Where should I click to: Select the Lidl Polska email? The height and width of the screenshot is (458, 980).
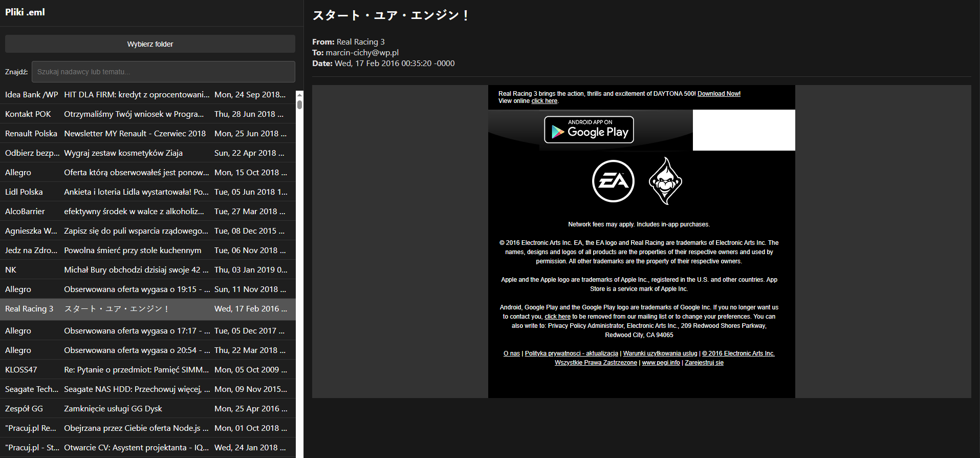click(148, 192)
